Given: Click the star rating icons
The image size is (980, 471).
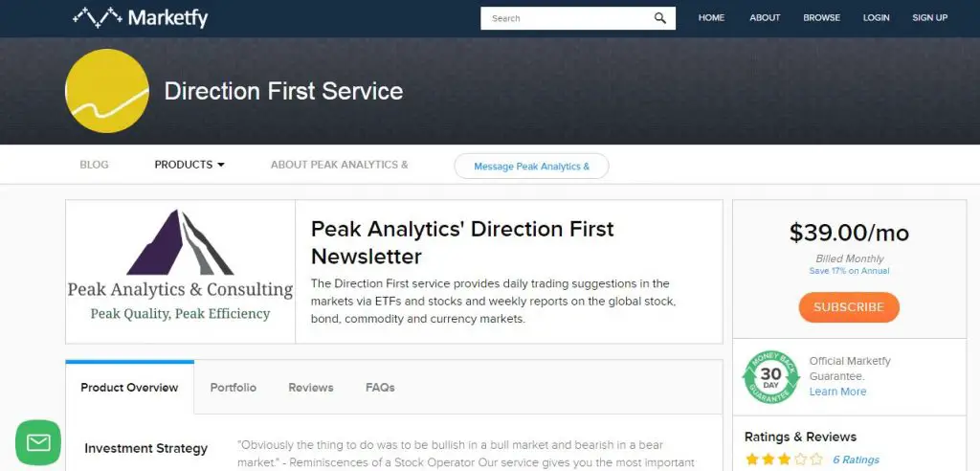Looking at the screenshot, I should point(783,460).
